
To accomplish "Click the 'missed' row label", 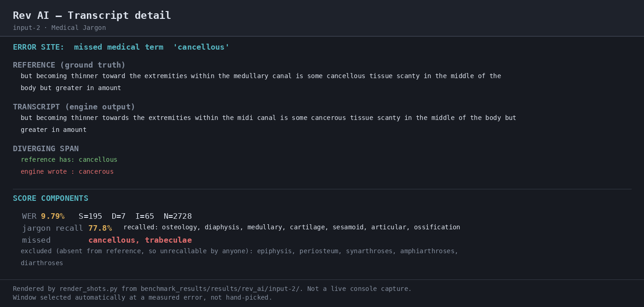I will point(36,240).
